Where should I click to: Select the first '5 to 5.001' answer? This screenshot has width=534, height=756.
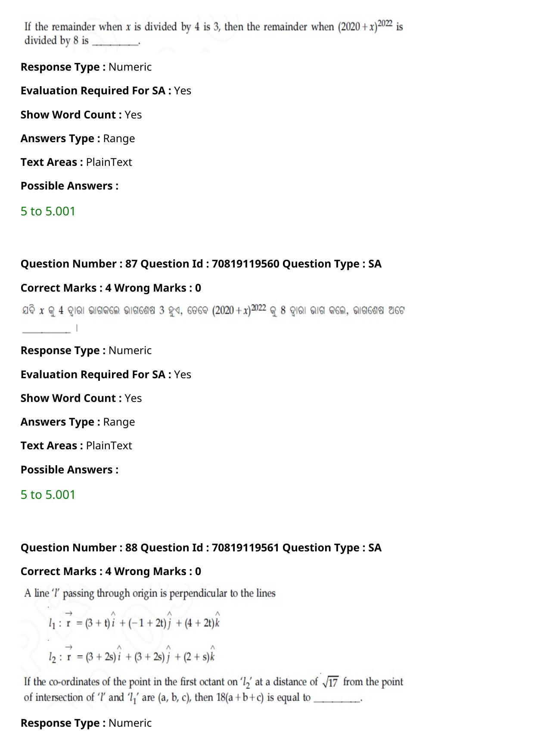(x=48, y=211)
